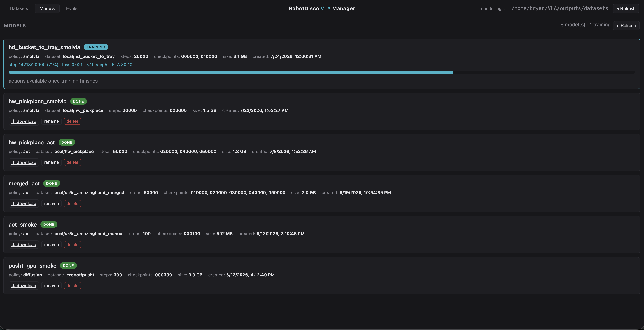This screenshot has width=644, height=330.
Task: Delete the act_smoke model
Action: click(x=73, y=245)
